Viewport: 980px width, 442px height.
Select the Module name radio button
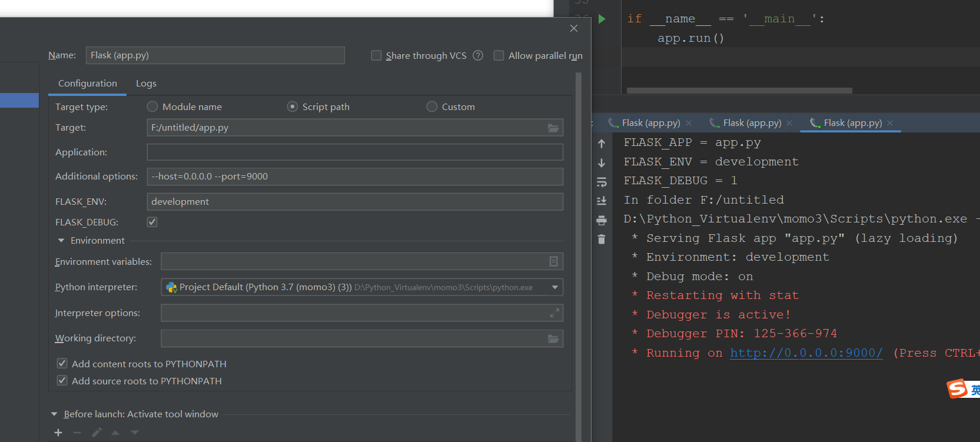tap(152, 107)
